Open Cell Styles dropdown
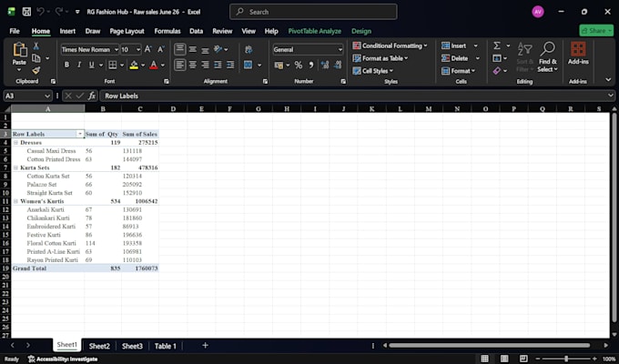 (373, 71)
